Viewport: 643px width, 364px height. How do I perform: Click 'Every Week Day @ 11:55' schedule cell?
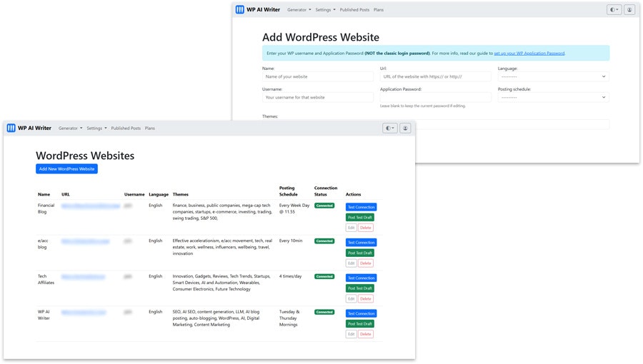tap(294, 209)
